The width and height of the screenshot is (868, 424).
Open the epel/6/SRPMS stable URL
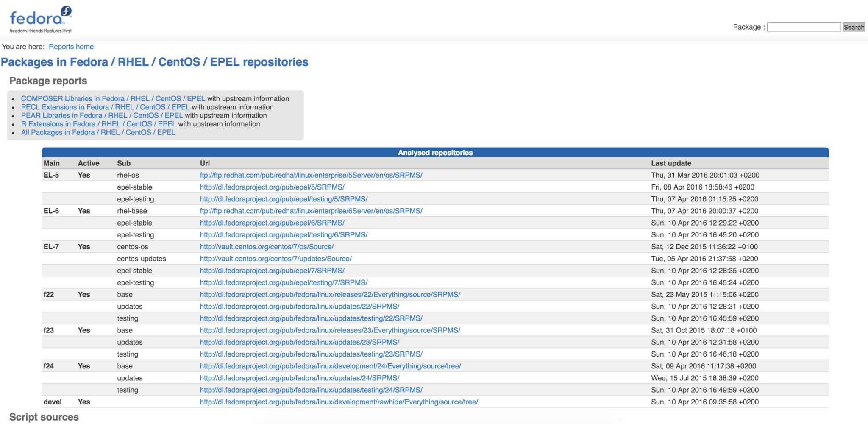click(272, 223)
